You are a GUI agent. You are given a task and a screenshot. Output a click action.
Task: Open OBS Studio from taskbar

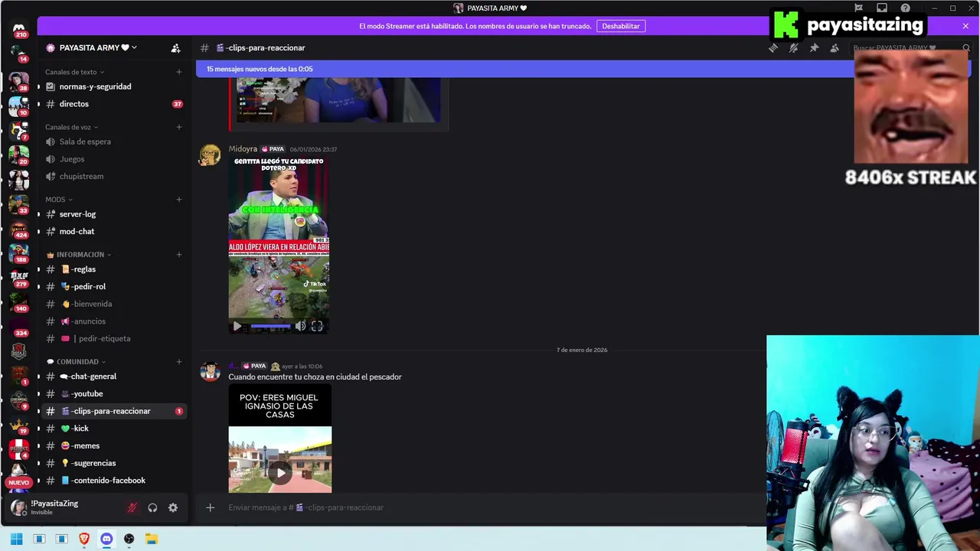click(x=129, y=539)
